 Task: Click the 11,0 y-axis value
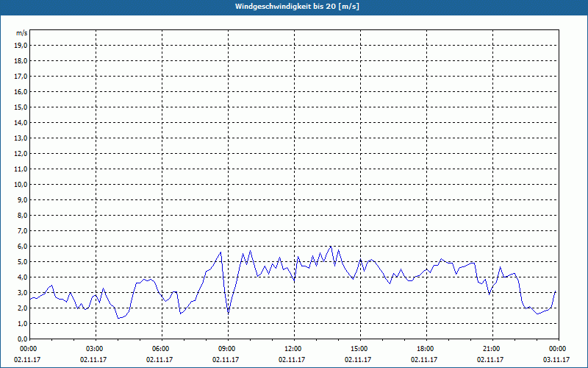pos(21,169)
